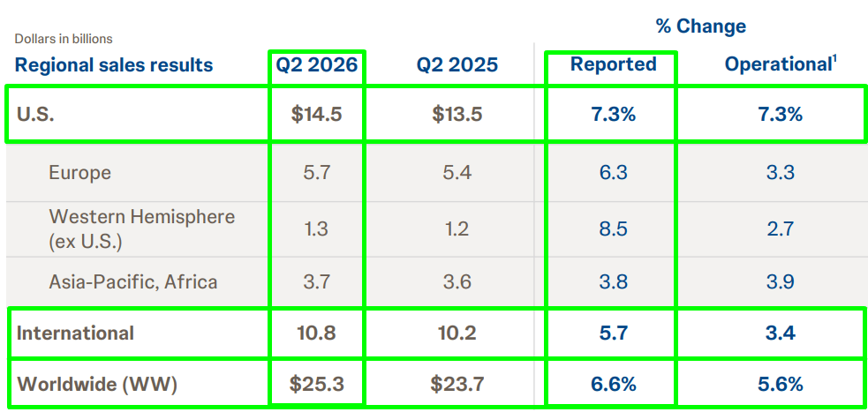868x412 pixels.
Task: Click the 10.8 International Q2 2026 value
Action: point(317,333)
